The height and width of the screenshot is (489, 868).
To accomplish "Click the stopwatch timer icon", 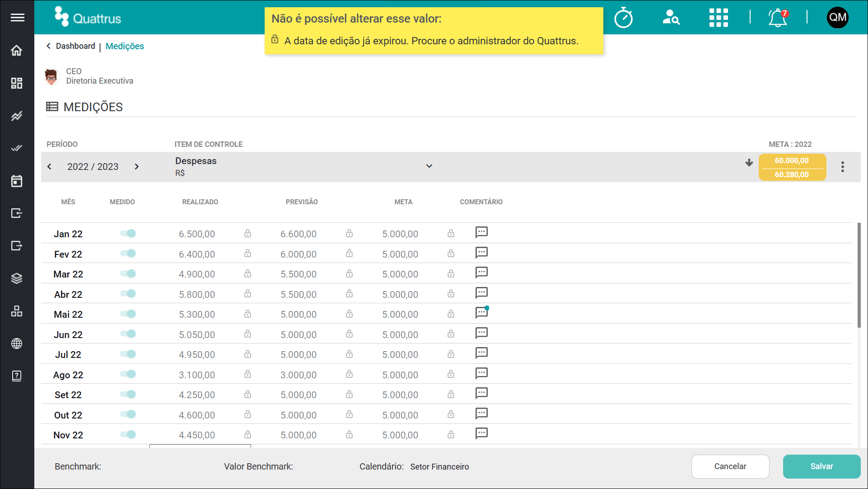I will (x=623, y=18).
